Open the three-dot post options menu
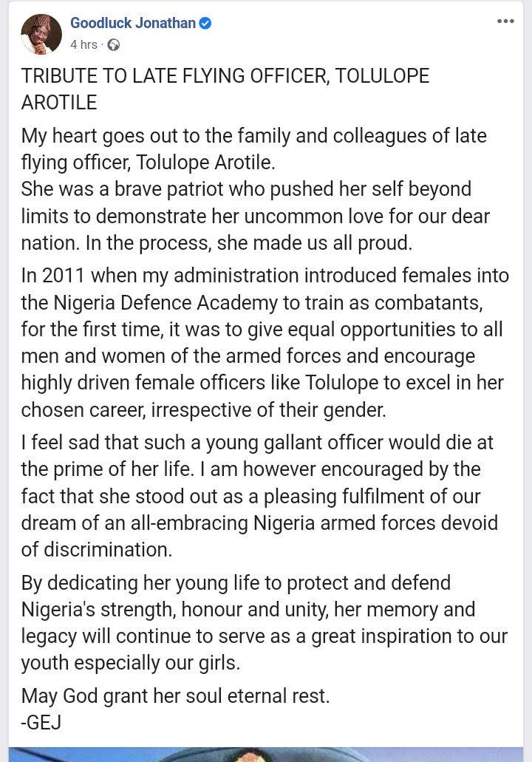532x762 pixels. pyautogui.click(x=505, y=21)
